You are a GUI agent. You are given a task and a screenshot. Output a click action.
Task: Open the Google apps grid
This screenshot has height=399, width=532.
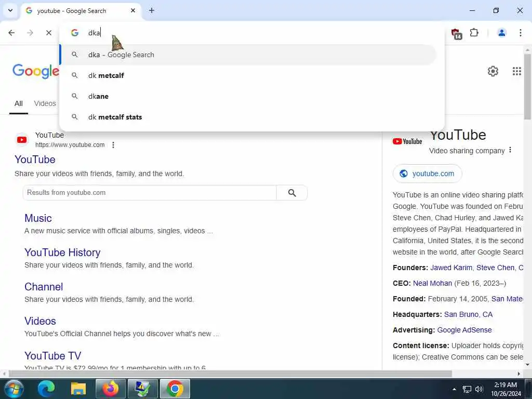[517, 71]
